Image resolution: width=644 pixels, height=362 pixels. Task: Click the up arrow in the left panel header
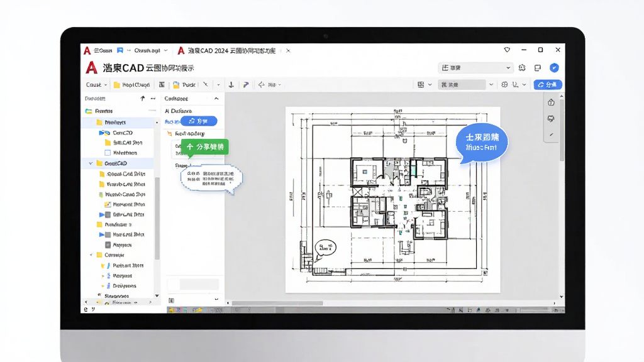point(143,99)
